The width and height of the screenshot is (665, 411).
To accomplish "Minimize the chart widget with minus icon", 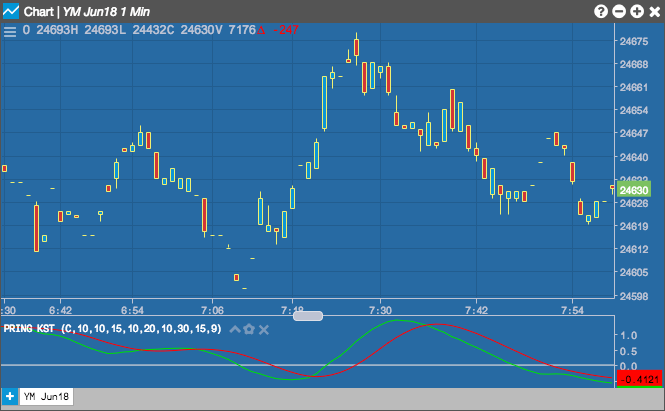I will click(x=619, y=11).
